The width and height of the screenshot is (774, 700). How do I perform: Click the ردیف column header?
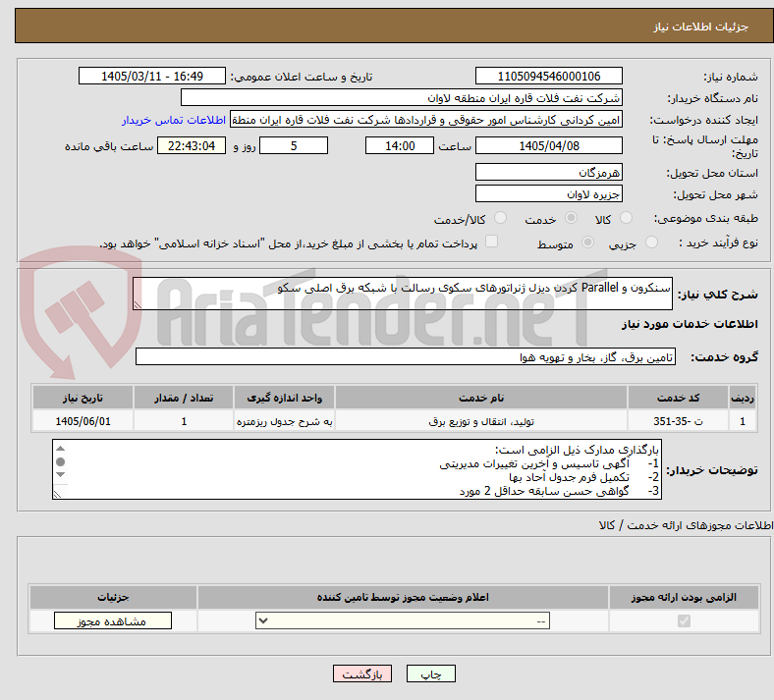coord(743,398)
